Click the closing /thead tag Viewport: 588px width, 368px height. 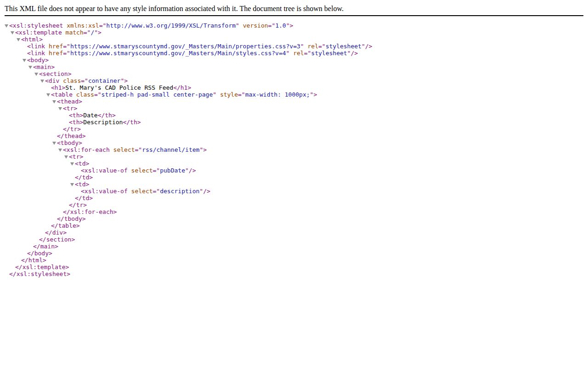click(x=71, y=136)
